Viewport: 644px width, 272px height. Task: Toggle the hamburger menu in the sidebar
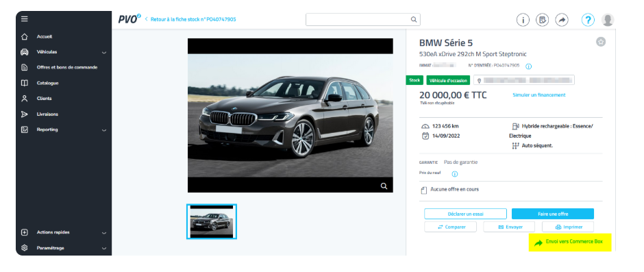(x=24, y=19)
